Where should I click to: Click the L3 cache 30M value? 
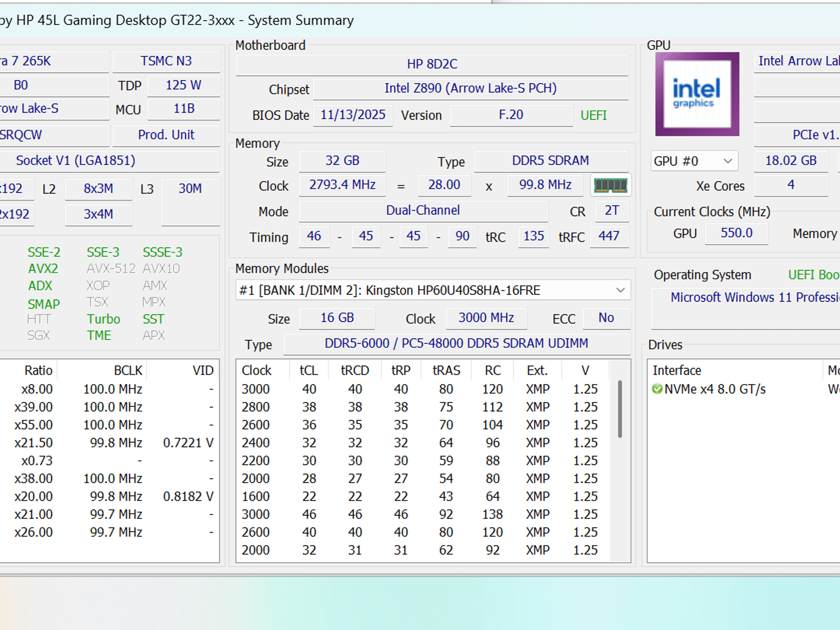point(190,202)
